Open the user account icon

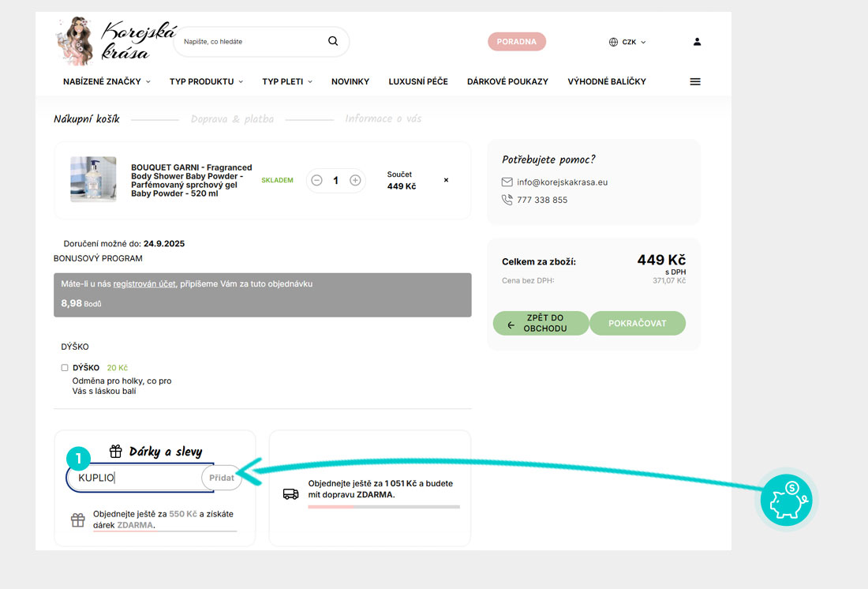(697, 42)
